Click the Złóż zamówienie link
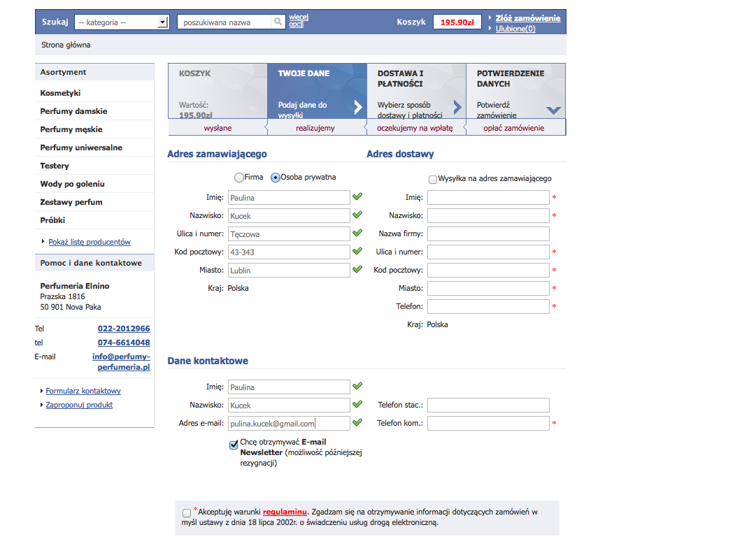The height and width of the screenshot is (539, 756). 528,18
